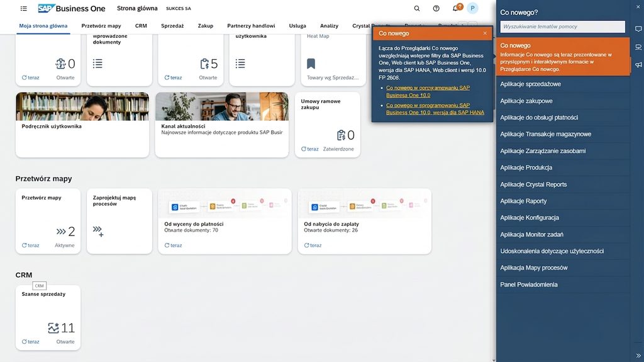The width and height of the screenshot is (644, 362).
Task: Click opportunities icon showing 11 Otwarte
Action: point(53,328)
